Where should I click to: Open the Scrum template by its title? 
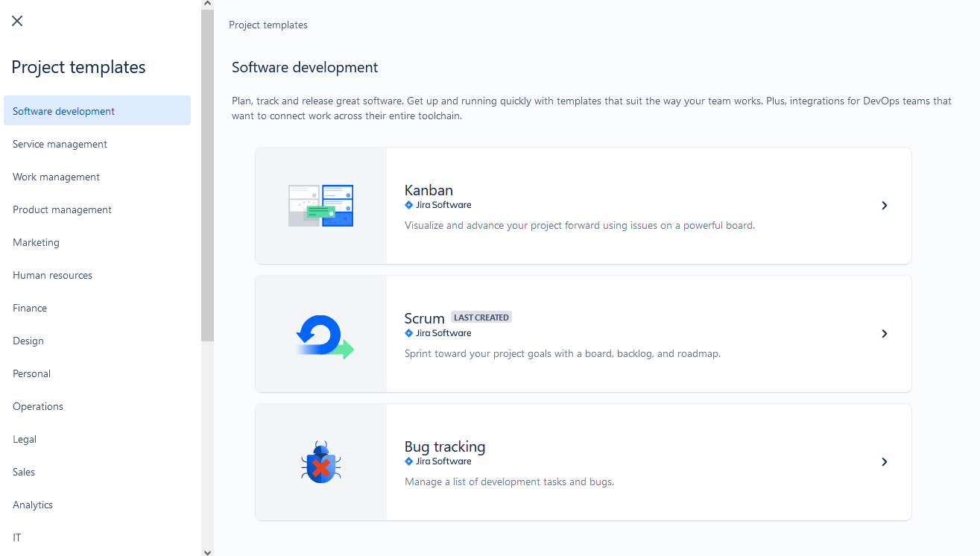[x=424, y=318]
